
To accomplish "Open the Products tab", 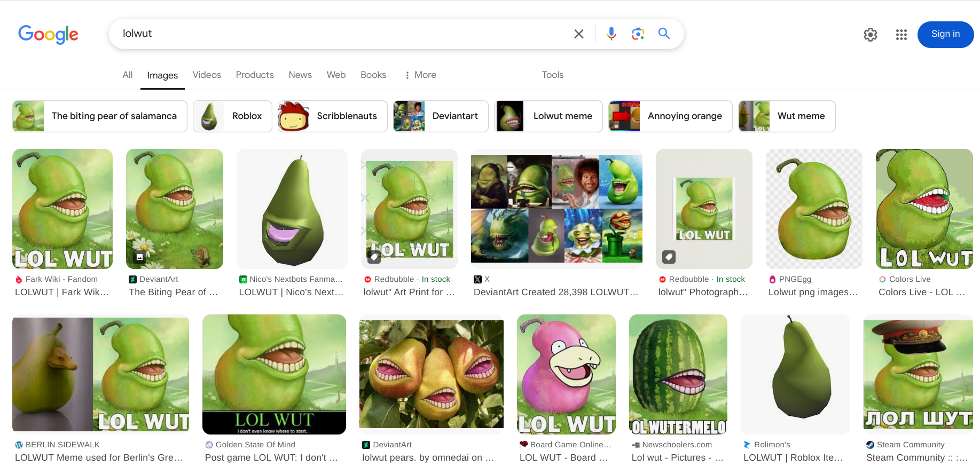I will tap(255, 75).
